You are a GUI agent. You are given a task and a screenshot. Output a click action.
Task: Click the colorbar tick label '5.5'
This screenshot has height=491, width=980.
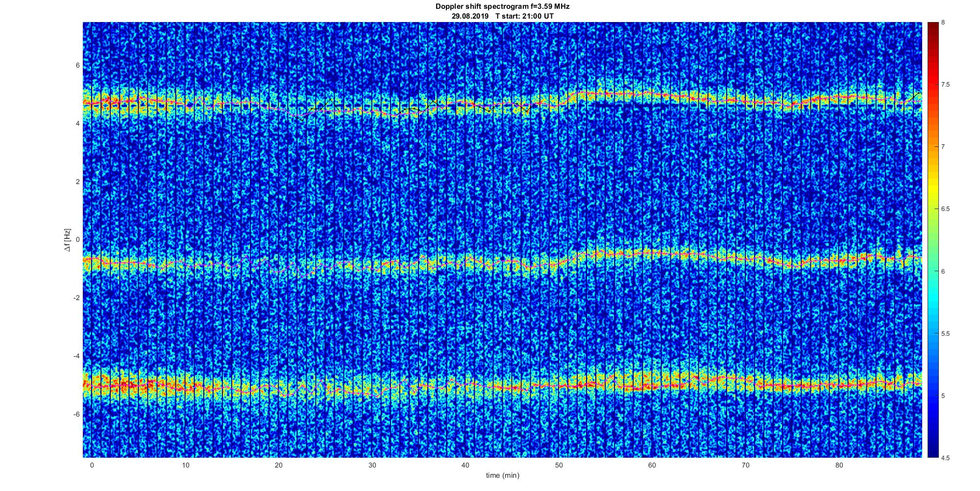946,334
